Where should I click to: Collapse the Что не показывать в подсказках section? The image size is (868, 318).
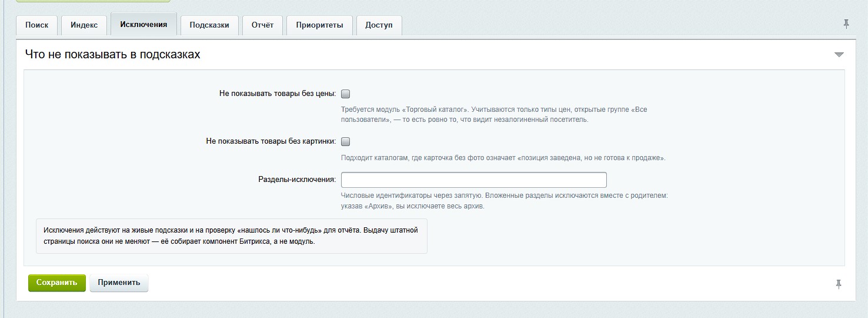[839, 55]
